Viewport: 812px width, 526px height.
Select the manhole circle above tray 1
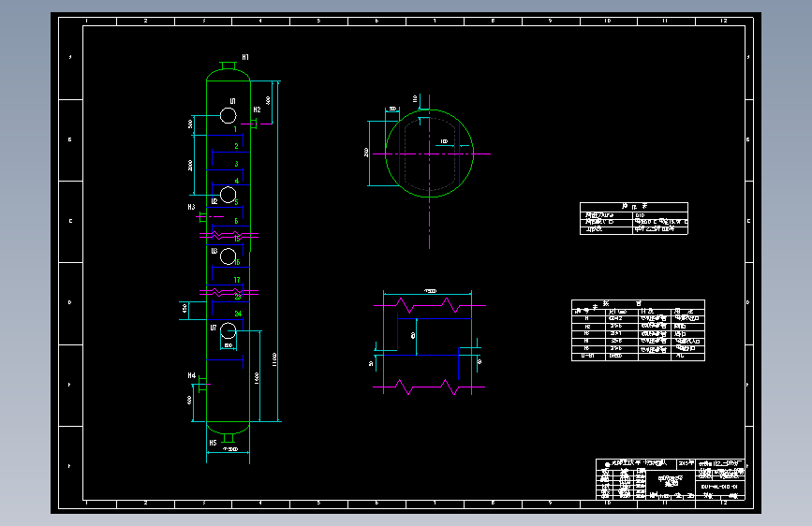click(x=228, y=115)
